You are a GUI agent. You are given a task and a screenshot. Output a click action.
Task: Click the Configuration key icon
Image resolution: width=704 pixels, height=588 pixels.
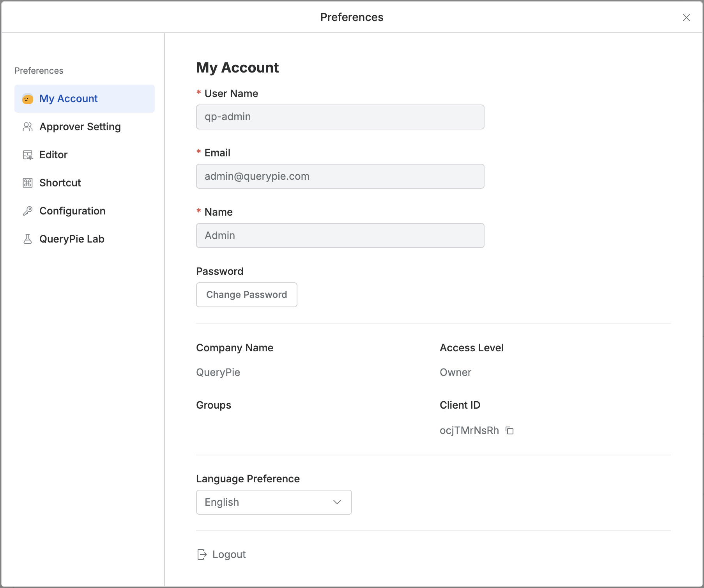(x=28, y=211)
